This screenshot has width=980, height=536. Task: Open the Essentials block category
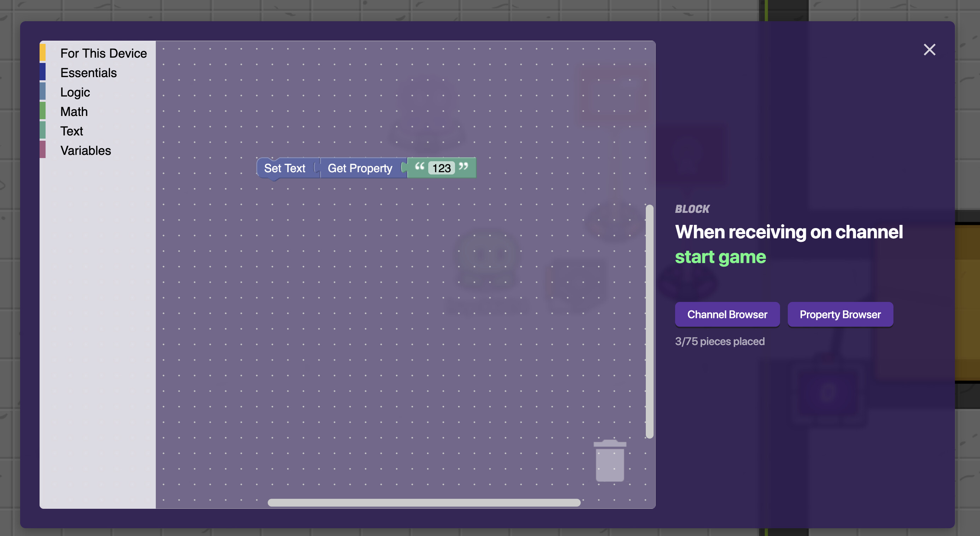tap(88, 73)
